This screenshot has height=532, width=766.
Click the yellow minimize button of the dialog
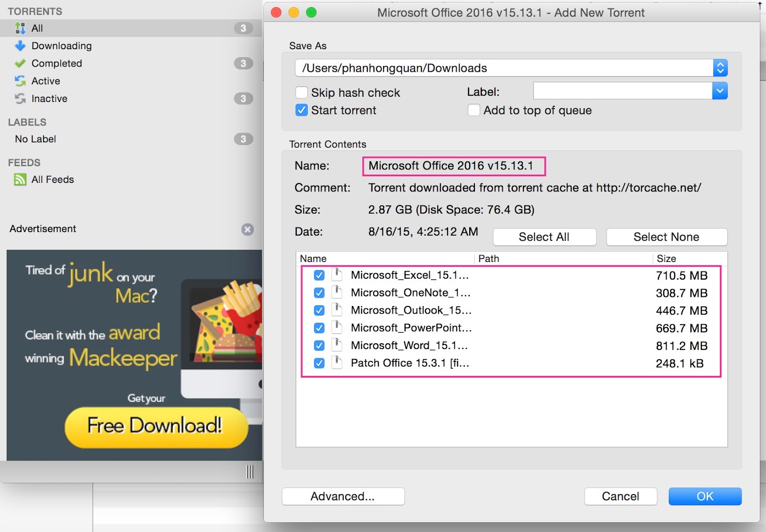pyautogui.click(x=294, y=12)
